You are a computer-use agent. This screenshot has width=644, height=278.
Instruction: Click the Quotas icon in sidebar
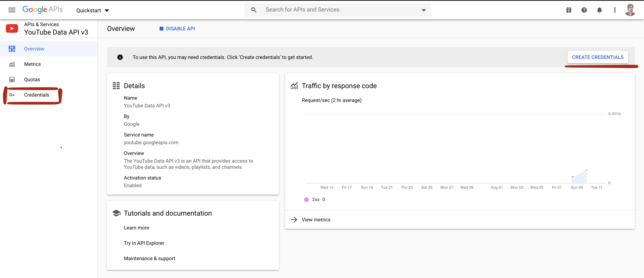pyautogui.click(x=12, y=79)
